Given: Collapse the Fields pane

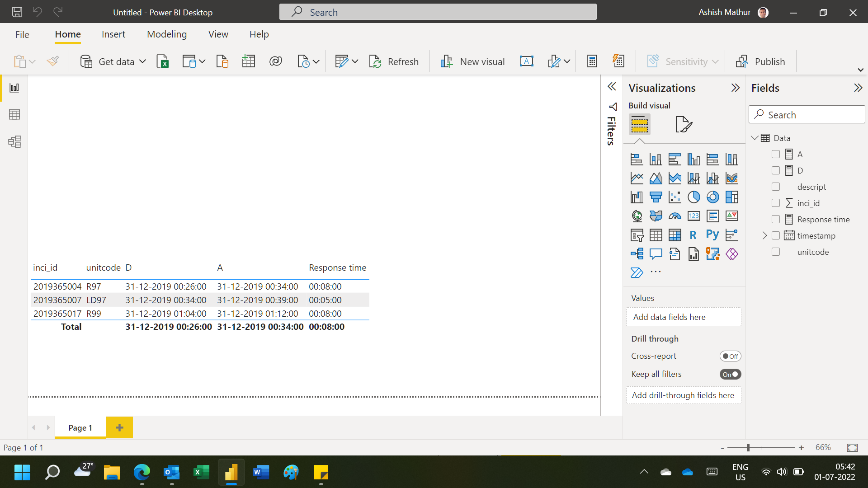Looking at the screenshot, I should point(858,88).
